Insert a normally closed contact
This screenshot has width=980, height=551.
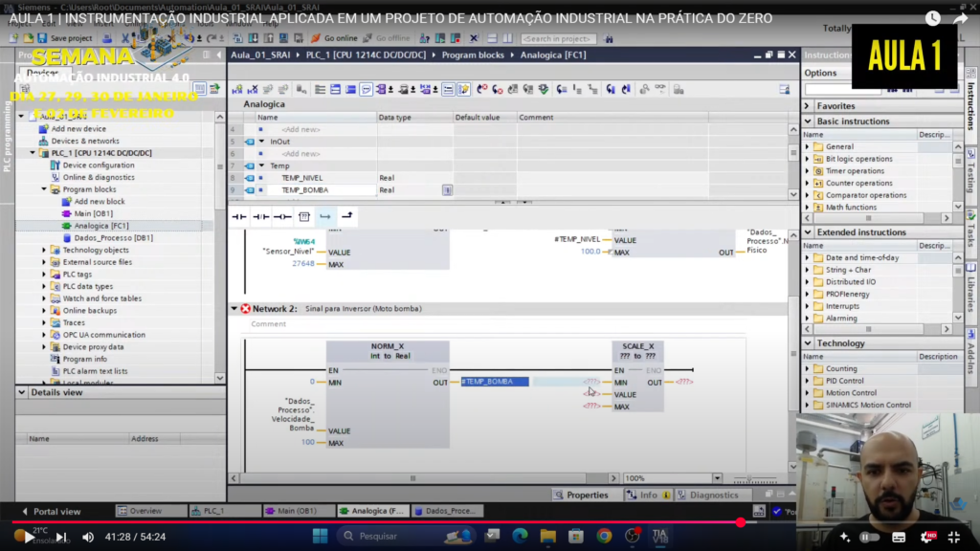coord(260,216)
